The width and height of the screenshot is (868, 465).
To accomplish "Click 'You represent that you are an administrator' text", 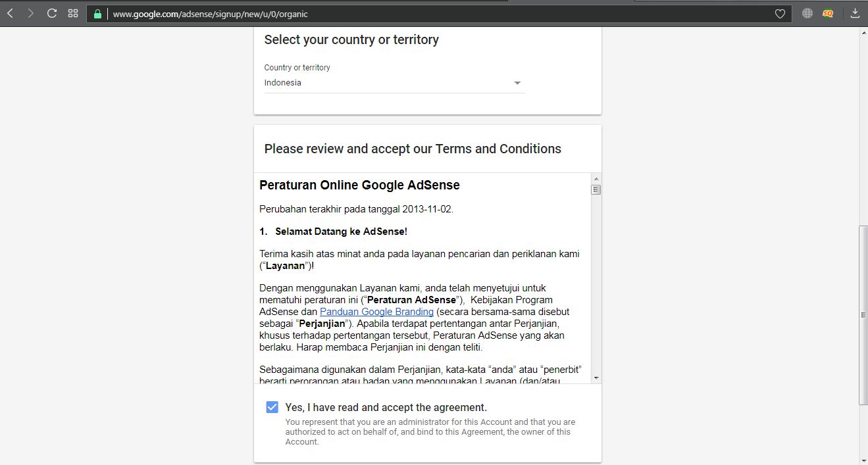I will (430, 432).
